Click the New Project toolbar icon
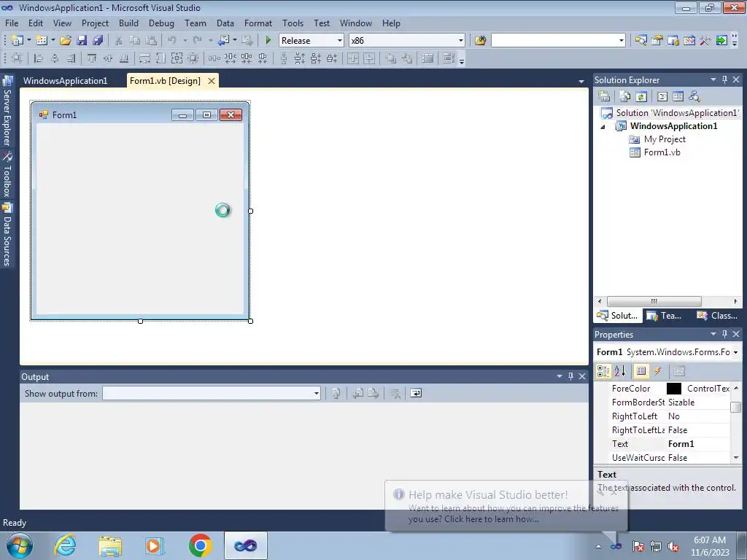This screenshot has width=747, height=560. (x=18, y=41)
